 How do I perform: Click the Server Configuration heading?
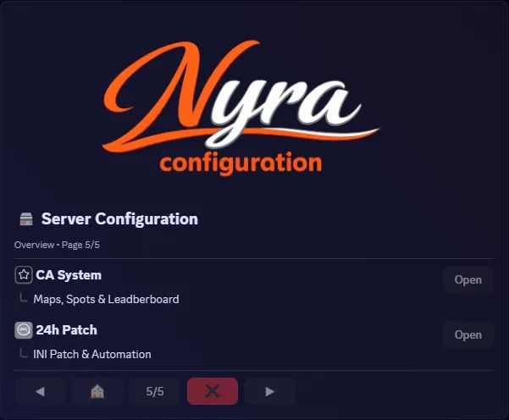[x=119, y=219]
